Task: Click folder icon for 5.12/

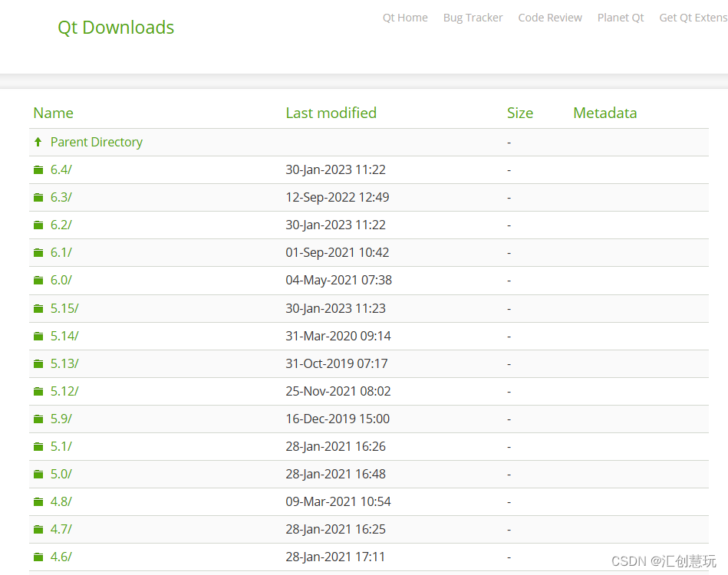Action: pos(38,391)
